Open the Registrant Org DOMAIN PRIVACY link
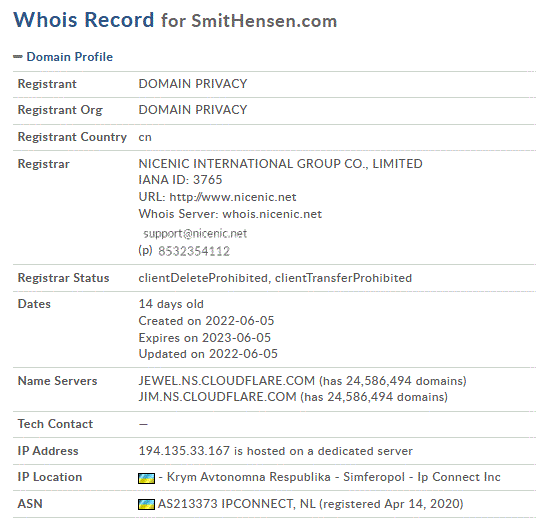Screen dimensions: 536x520 193,110
